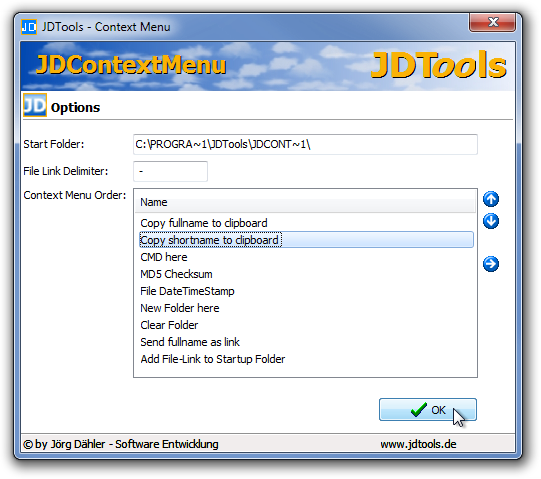This screenshot has width=541, height=479.
Task: Select 'Send fullname as link' entry
Action: click(190, 342)
